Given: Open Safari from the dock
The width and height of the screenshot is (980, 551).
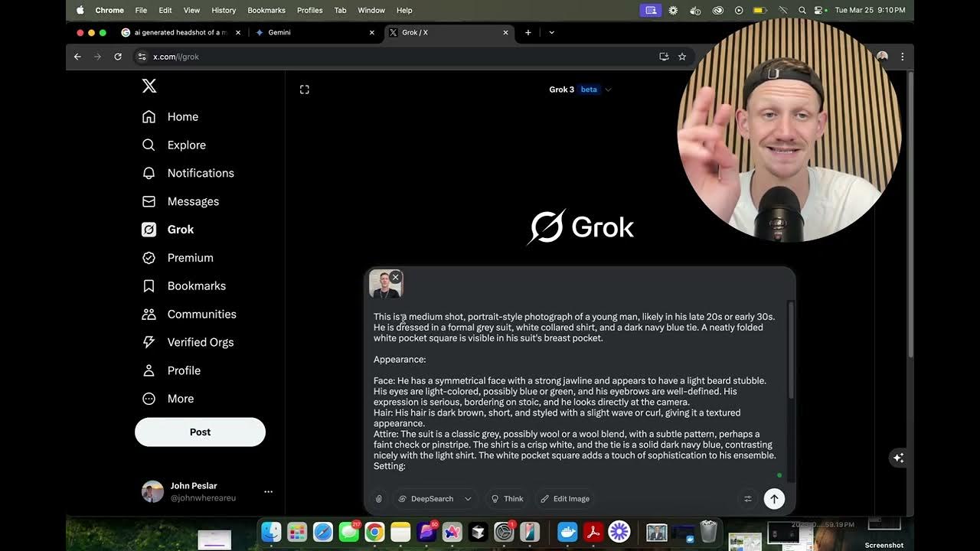Looking at the screenshot, I should 323,531.
